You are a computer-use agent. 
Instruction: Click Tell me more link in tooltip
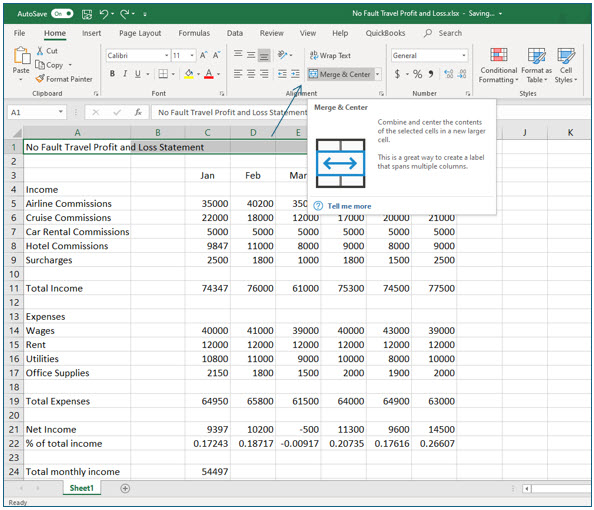coord(349,206)
